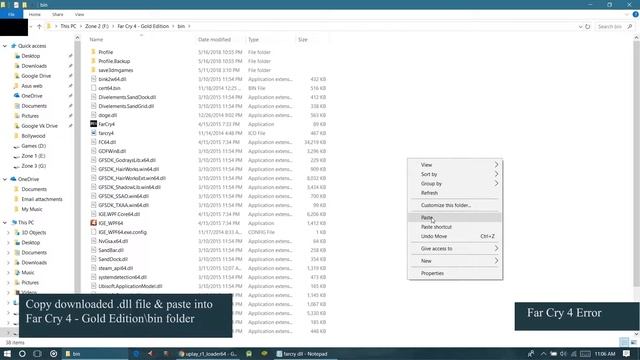Open the Share ribbon tab
Image resolution: width=640 pixels, height=360 pixels.
pyautogui.click(x=58, y=14)
